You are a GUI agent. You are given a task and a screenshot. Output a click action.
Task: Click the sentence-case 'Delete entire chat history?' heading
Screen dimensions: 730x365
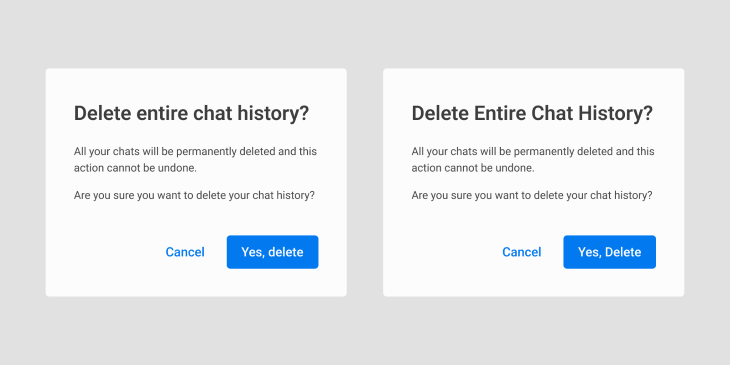click(x=191, y=114)
